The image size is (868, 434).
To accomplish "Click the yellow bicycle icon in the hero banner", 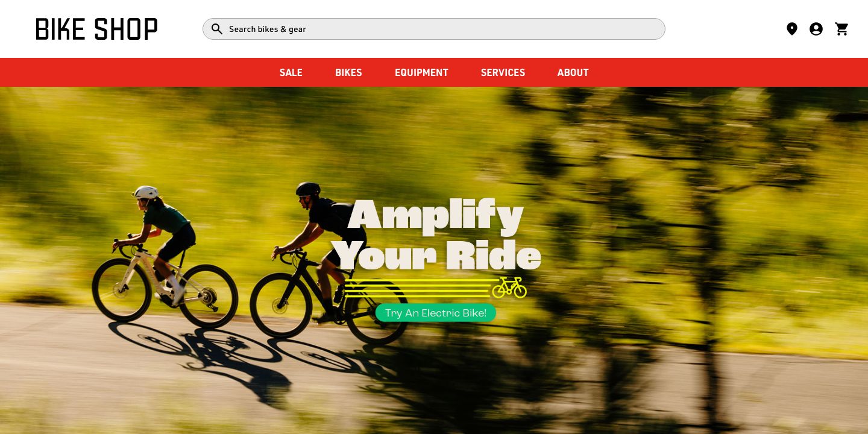I will [x=509, y=288].
